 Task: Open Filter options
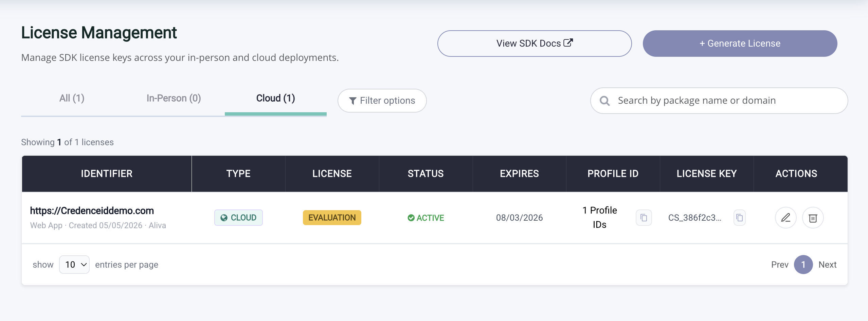382,101
